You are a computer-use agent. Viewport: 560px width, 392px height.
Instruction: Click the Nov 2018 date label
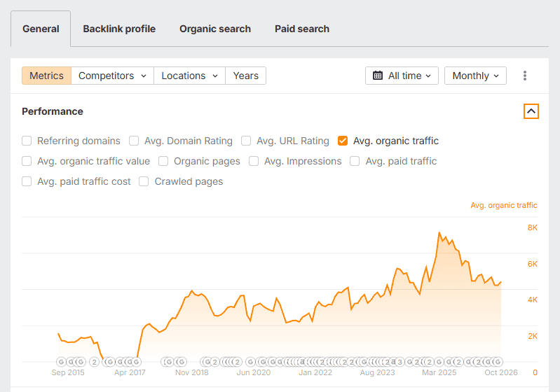[x=192, y=372]
